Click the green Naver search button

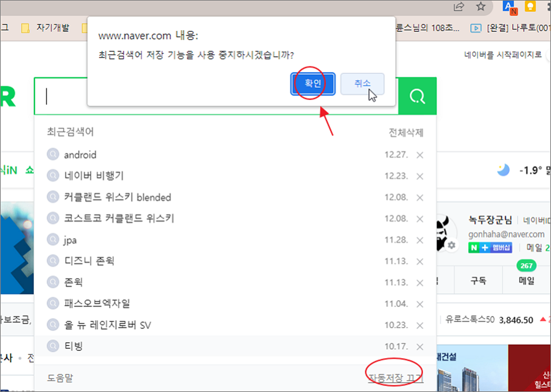point(417,96)
